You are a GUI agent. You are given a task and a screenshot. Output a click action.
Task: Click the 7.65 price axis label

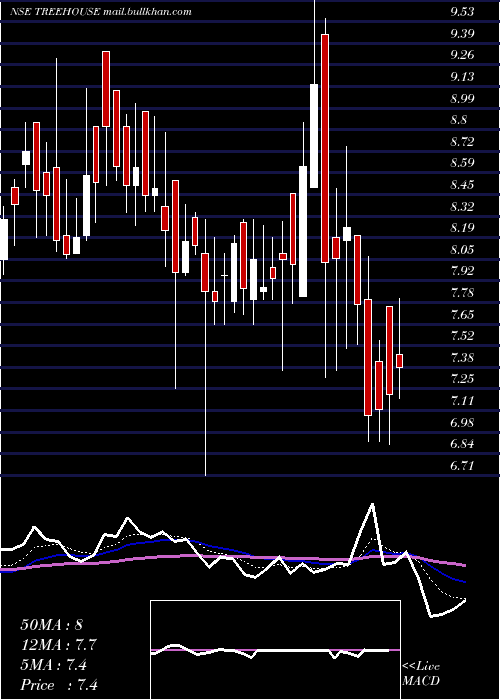(462, 314)
